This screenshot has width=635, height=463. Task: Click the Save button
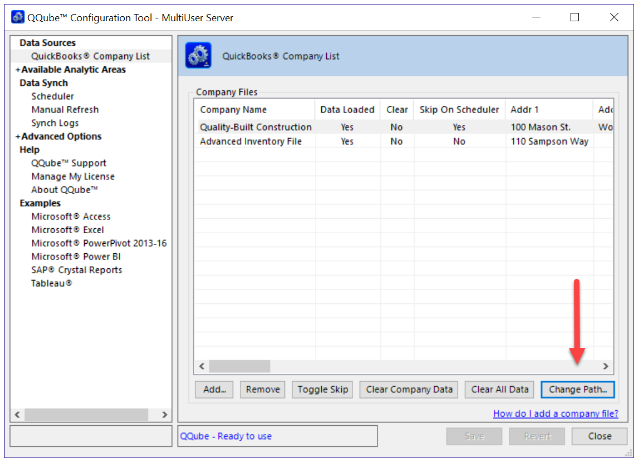point(474,436)
